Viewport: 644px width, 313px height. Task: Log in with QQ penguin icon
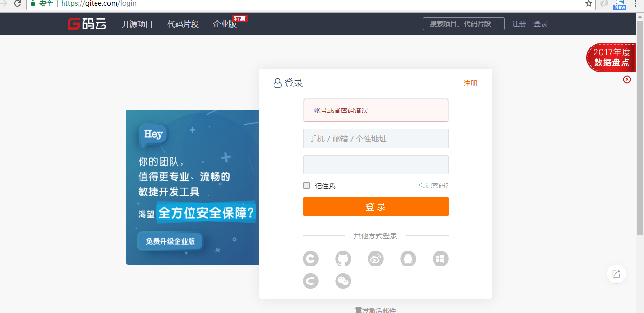pos(408,259)
